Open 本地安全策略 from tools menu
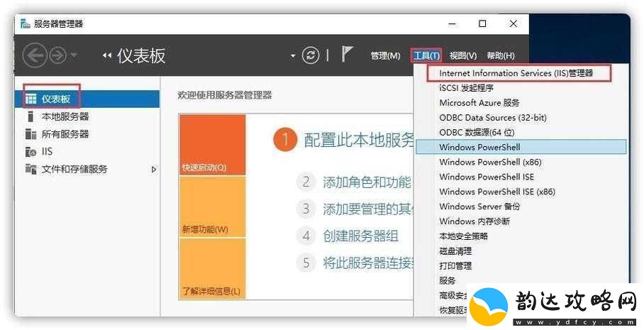This screenshot has width=644, height=330. (464, 236)
